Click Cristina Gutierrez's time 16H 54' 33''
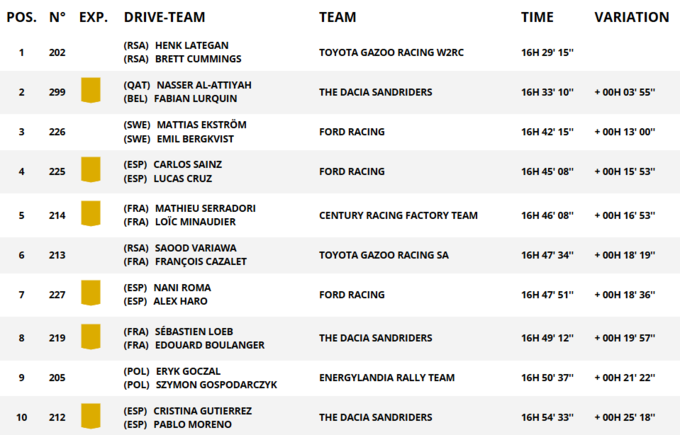680x435 pixels. pyautogui.click(x=548, y=417)
